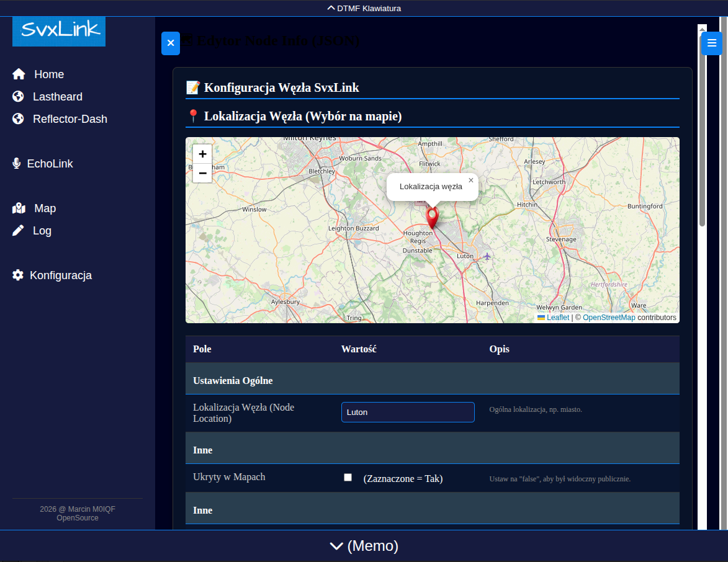The width and height of the screenshot is (728, 562).
Task: Open the blue hamburger menu button
Action: pos(711,43)
